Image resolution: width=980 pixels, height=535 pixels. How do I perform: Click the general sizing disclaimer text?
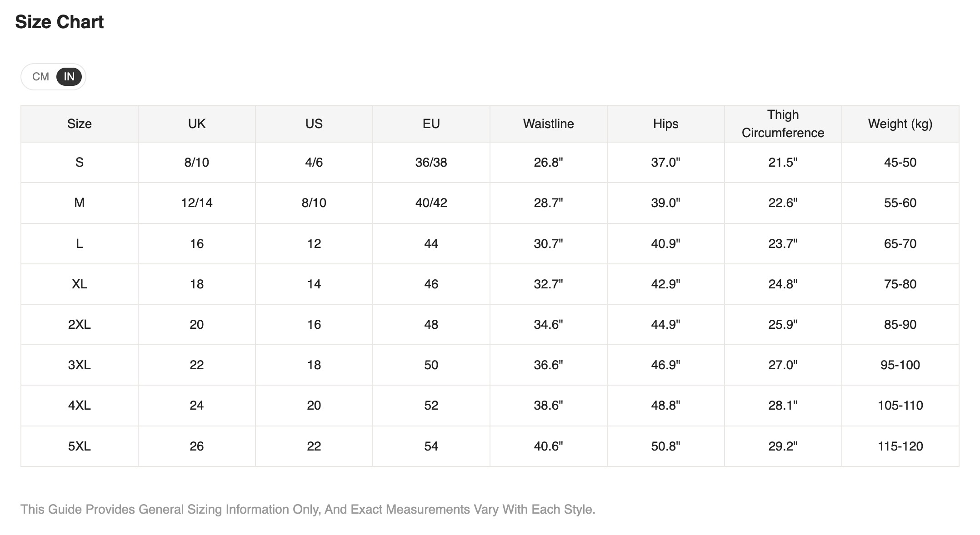click(x=308, y=510)
